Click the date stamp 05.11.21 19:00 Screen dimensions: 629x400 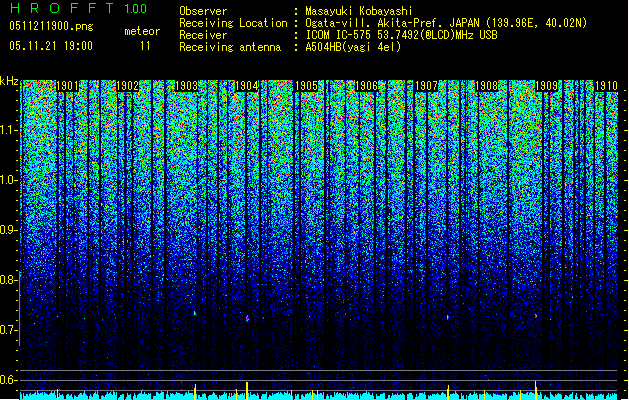pyautogui.click(x=51, y=45)
